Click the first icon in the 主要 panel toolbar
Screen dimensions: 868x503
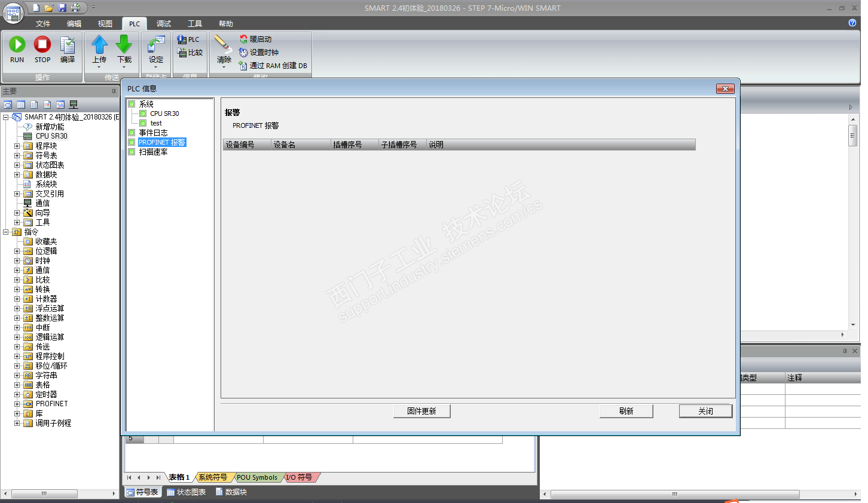[8, 105]
